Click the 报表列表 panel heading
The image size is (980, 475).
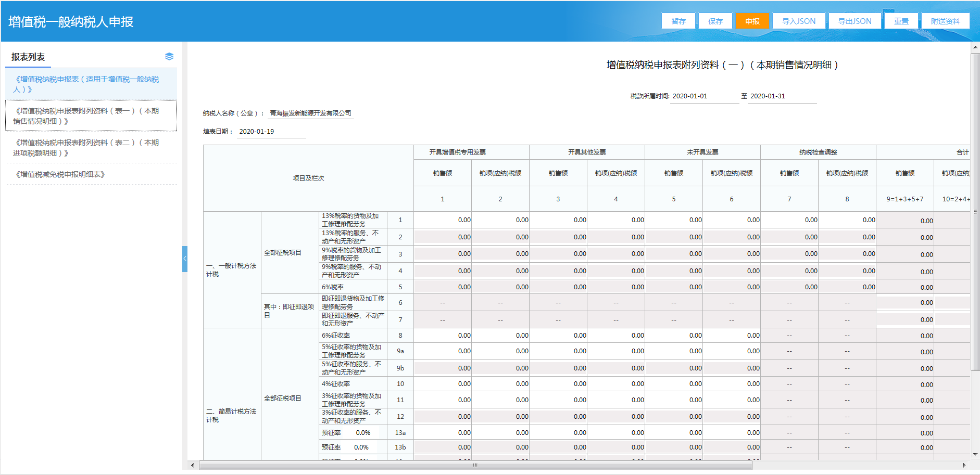tap(28, 57)
